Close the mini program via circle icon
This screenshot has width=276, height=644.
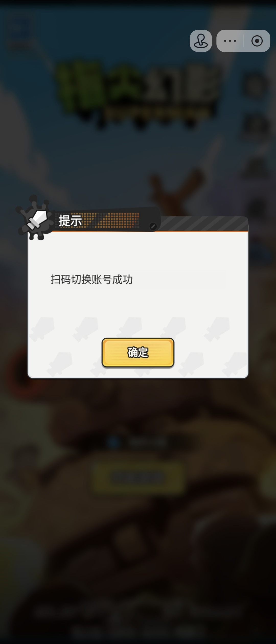point(257,41)
